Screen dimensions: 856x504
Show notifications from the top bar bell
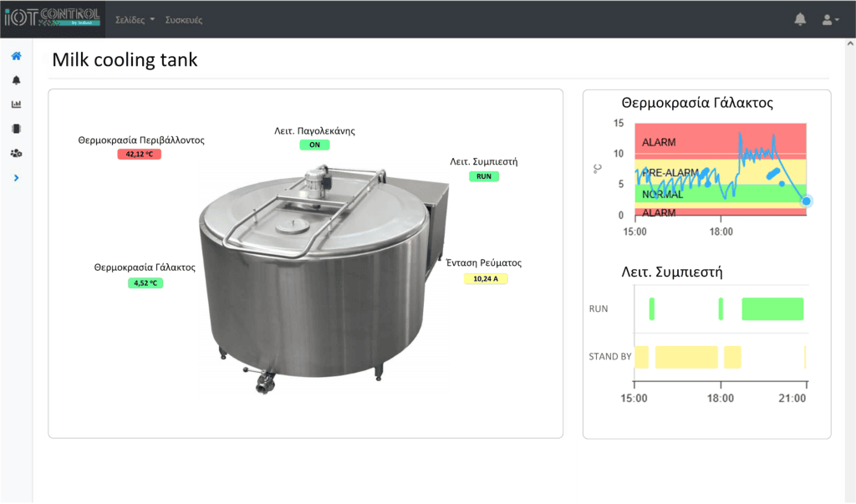(800, 19)
